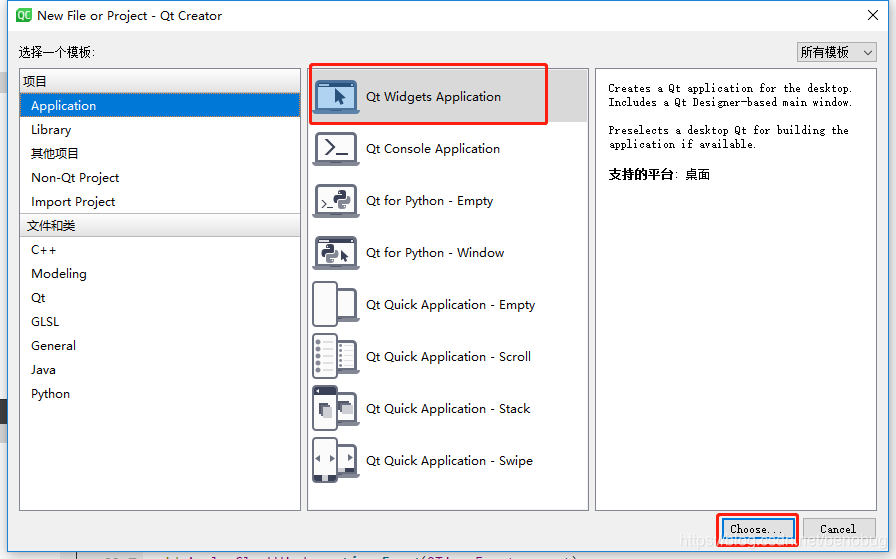The width and height of the screenshot is (896, 559).
Task: Click the Cancel button
Action: (838, 529)
